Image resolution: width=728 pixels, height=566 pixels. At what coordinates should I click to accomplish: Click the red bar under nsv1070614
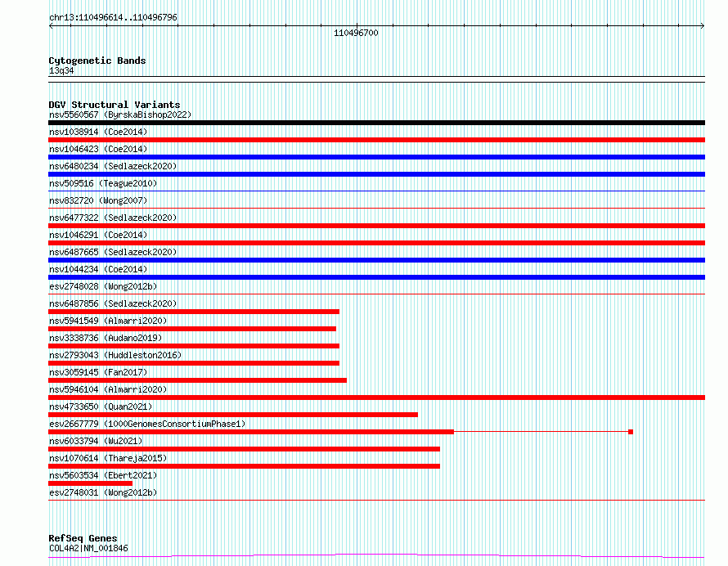tap(244, 466)
